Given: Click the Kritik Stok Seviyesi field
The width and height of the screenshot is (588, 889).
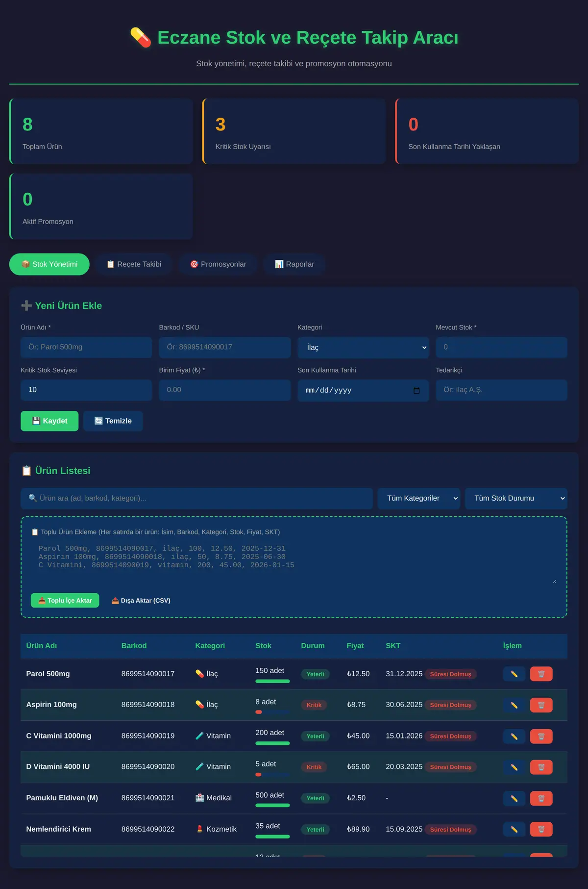Looking at the screenshot, I should pos(86,390).
